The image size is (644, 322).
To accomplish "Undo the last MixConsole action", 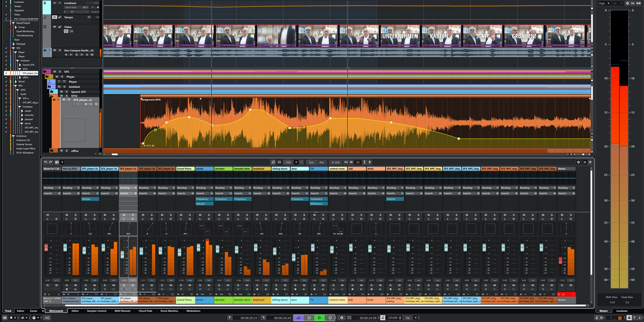I will pos(45,162).
